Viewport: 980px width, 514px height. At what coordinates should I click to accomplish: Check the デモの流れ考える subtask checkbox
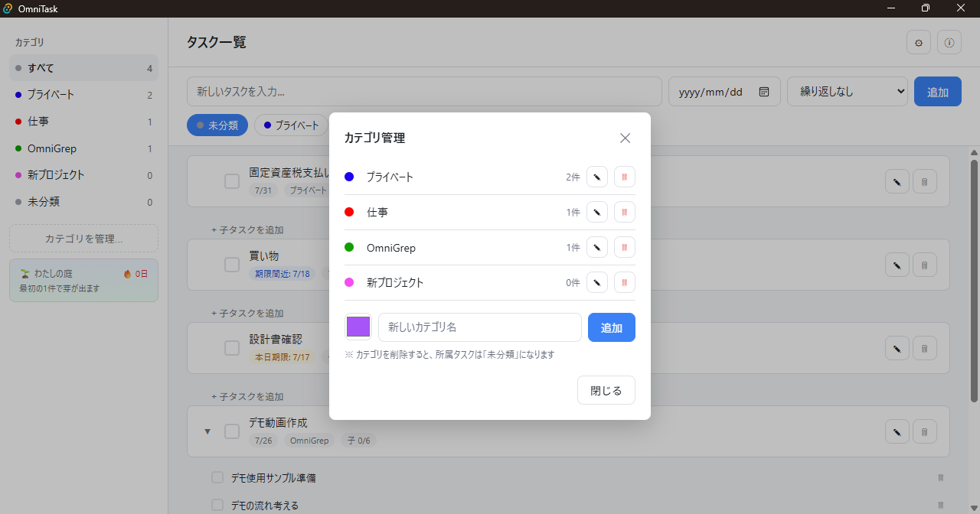pos(217,505)
